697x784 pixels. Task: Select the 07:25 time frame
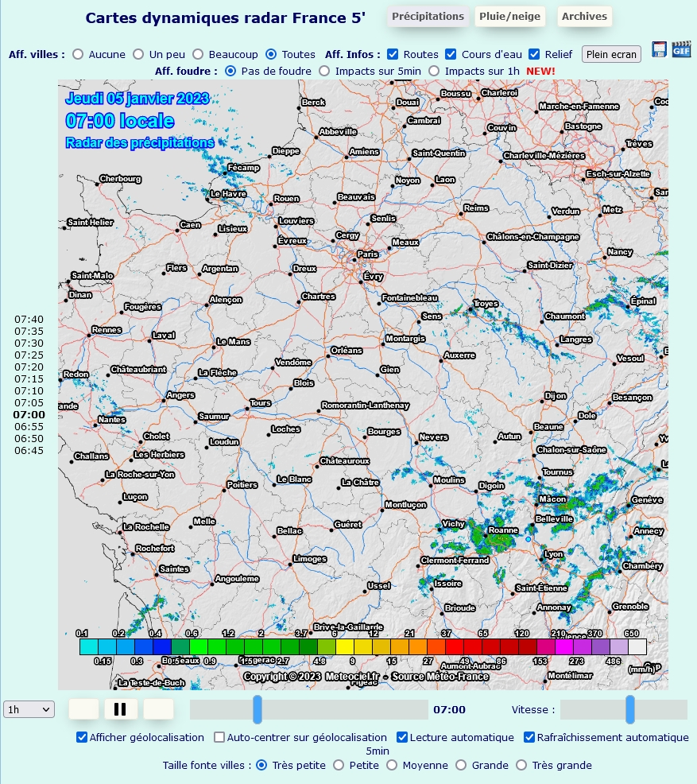tap(29, 355)
